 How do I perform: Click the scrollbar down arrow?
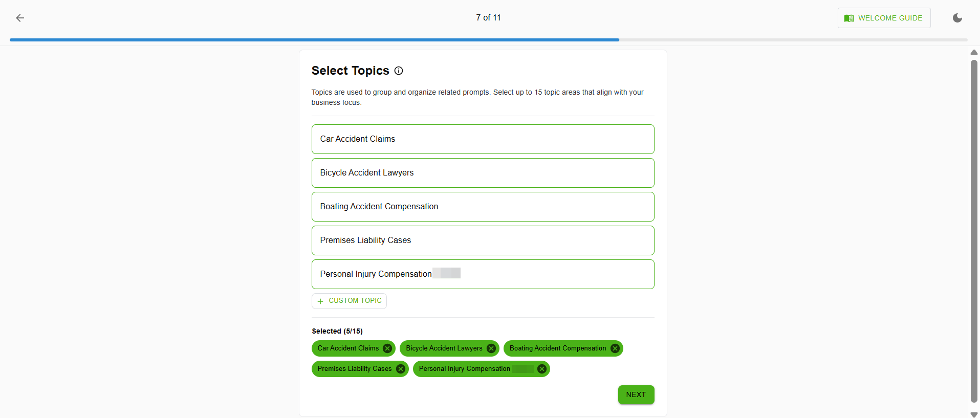[x=974, y=415]
